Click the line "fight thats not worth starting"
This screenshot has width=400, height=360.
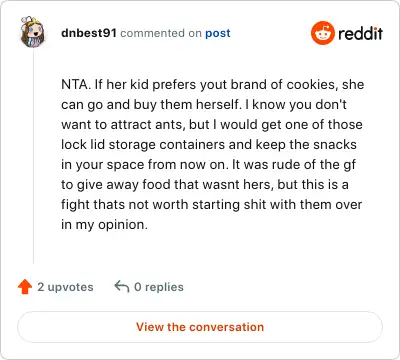(x=211, y=205)
